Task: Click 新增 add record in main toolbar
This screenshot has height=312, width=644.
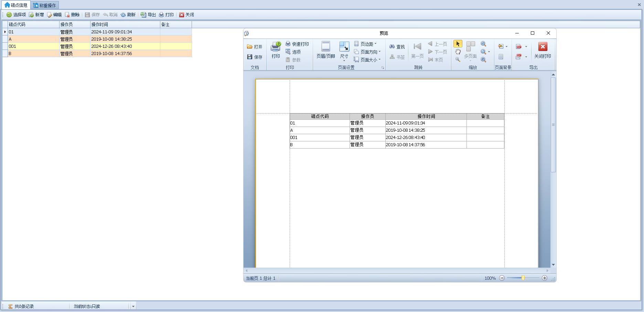Action: 36,15
